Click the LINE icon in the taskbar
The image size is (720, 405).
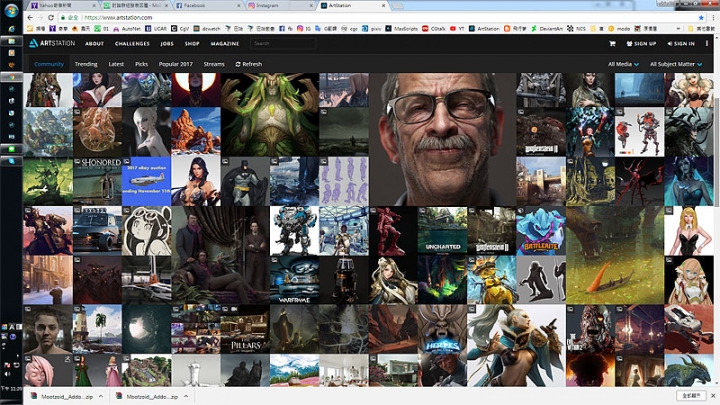(11, 149)
